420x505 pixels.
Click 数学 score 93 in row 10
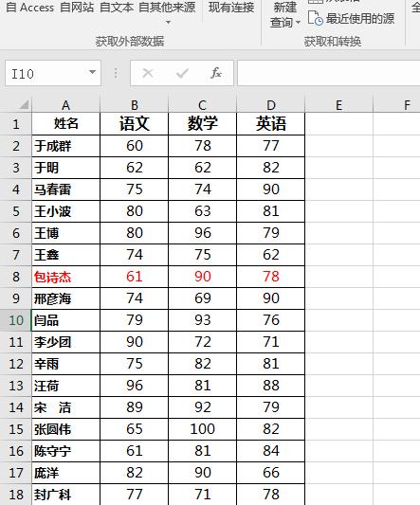(x=203, y=320)
